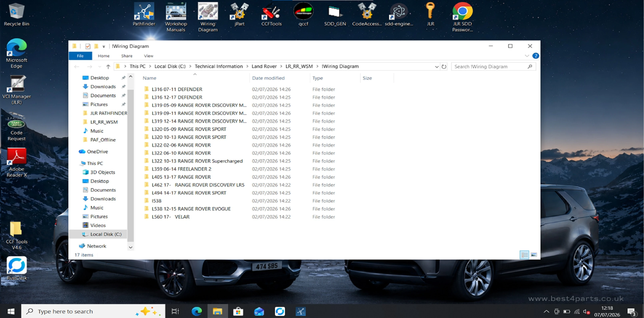Screen dimensions: 644x318
Task: Launch CCFTools desktop shortcut
Action: tap(271, 15)
